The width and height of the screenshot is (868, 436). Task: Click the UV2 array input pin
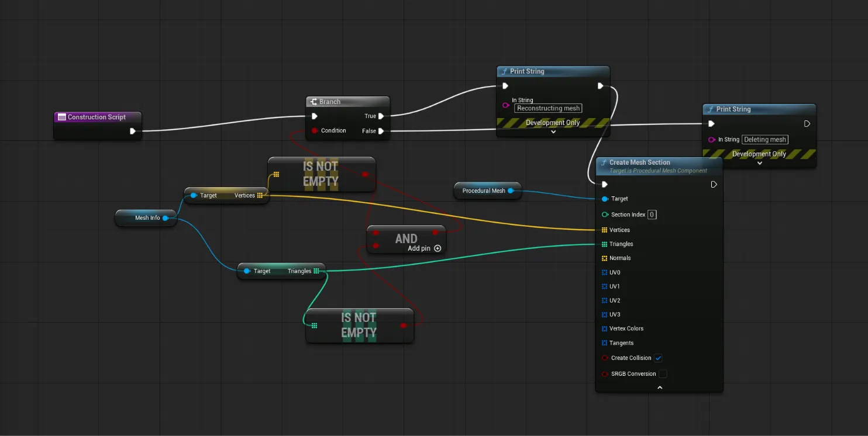605,300
